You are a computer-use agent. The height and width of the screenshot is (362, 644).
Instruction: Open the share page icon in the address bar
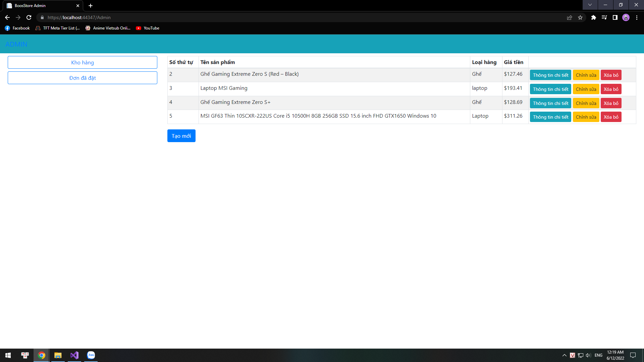coord(570,17)
